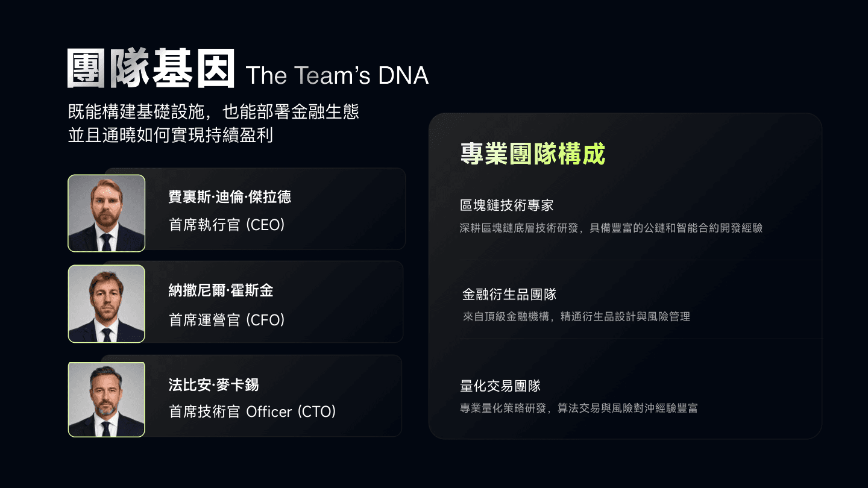Viewport: 868px width, 488px height.
Task: Click the 首席執行官 (CEO) title text
Action: tap(227, 225)
